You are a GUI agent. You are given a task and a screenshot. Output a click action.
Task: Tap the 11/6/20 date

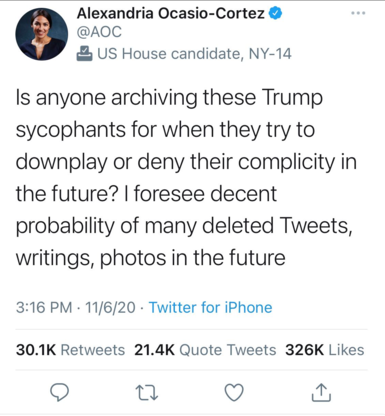tap(110, 307)
